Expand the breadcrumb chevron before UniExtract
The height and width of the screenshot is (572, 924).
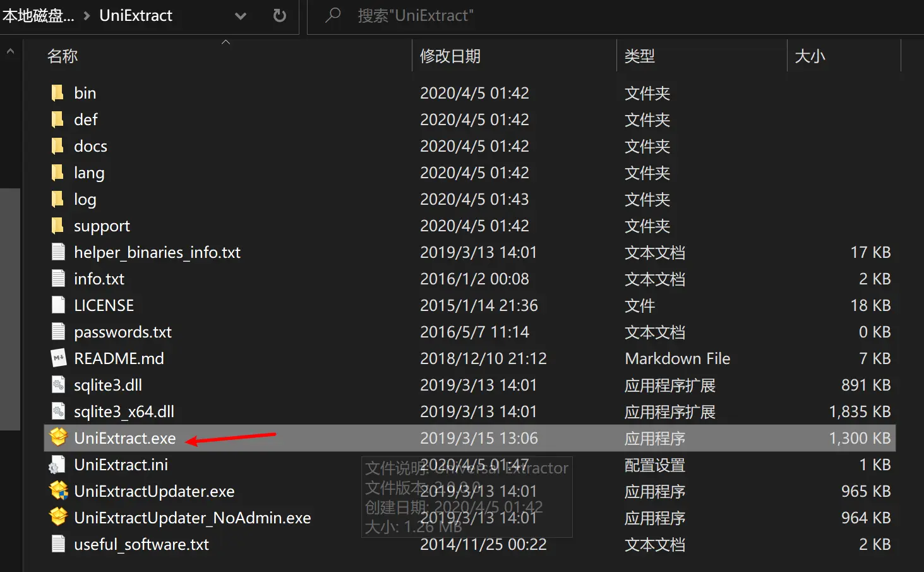(x=87, y=16)
